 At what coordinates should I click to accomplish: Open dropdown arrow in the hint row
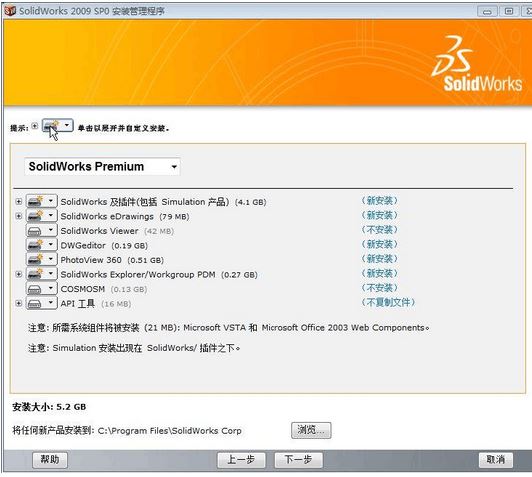[x=67, y=126]
